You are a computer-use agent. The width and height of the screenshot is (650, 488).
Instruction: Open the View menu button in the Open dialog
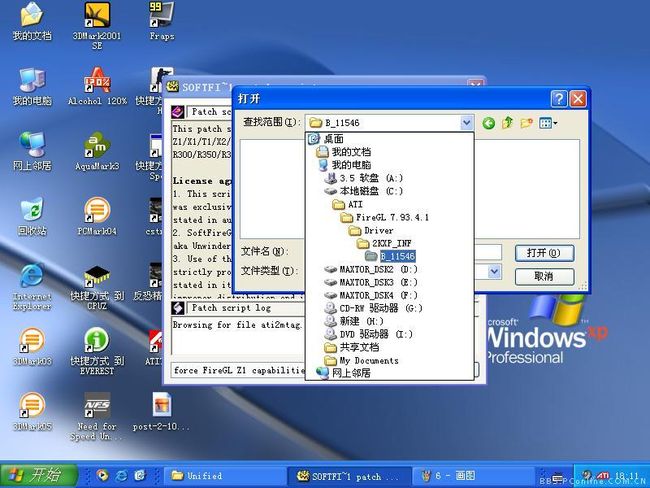click(548, 123)
